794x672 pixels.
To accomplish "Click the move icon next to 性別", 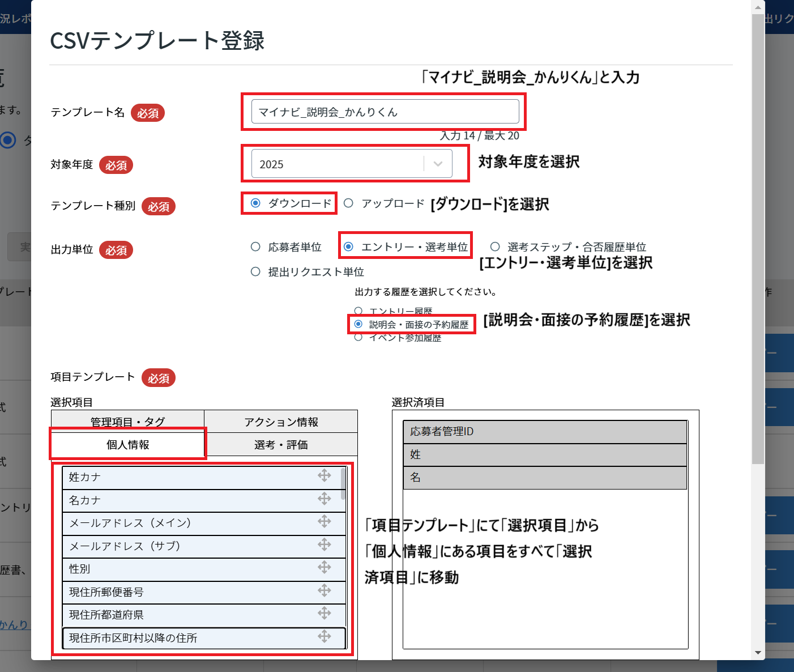I will tap(325, 568).
